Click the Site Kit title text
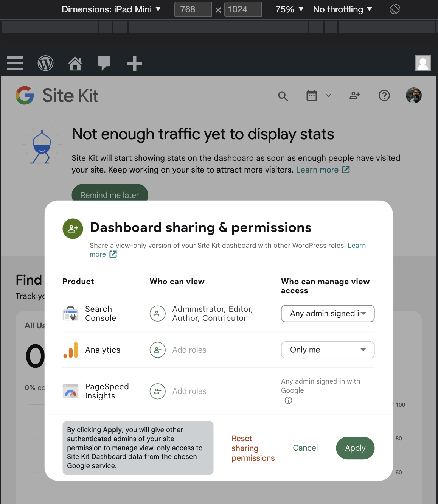 point(70,95)
